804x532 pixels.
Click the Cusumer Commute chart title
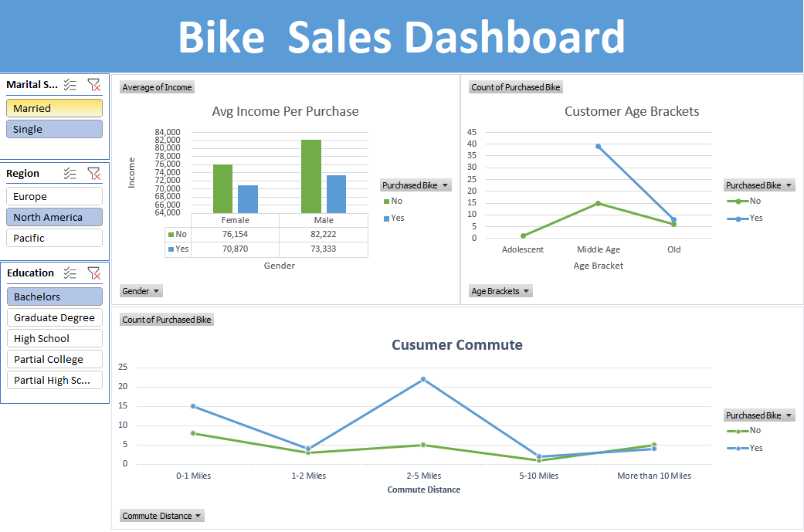456,345
